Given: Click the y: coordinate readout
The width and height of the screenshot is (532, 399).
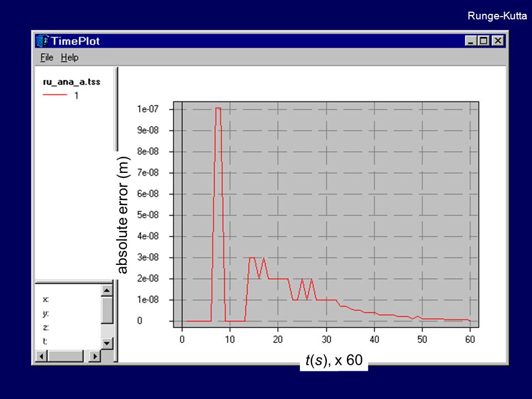Looking at the screenshot, I should click(x=46, y=314).
